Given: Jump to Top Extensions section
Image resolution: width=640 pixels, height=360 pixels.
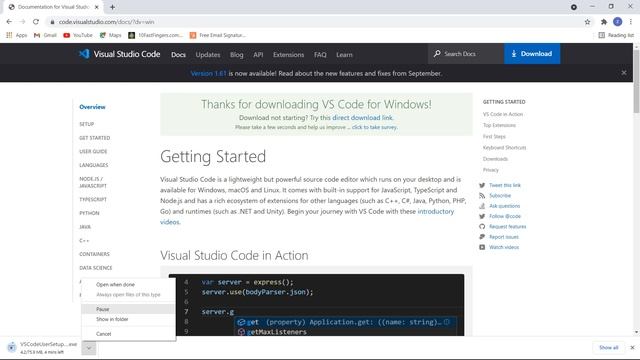Looking at the screenshot, I should click(499, 125).
